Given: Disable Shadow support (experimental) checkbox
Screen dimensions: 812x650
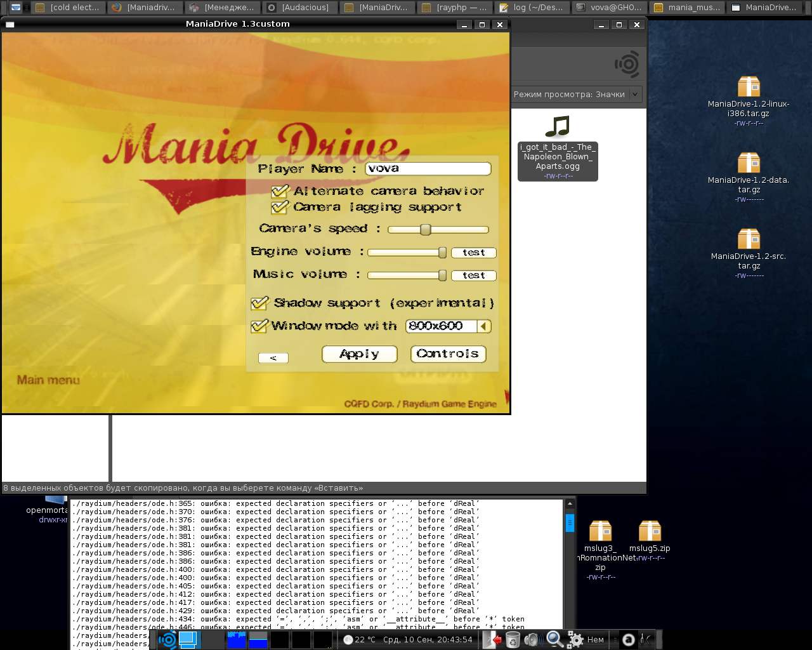Looking at the screenshot, I should pos(259,303).
